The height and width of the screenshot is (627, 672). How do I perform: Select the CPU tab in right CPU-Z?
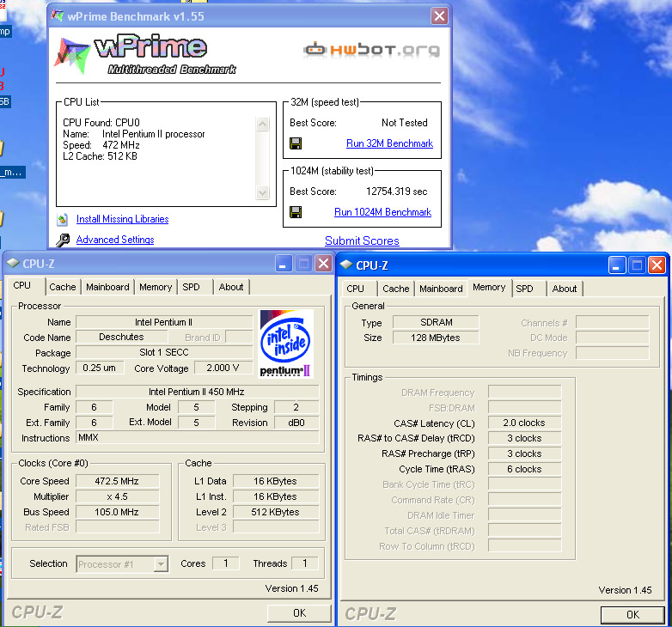tap(355, 289)
